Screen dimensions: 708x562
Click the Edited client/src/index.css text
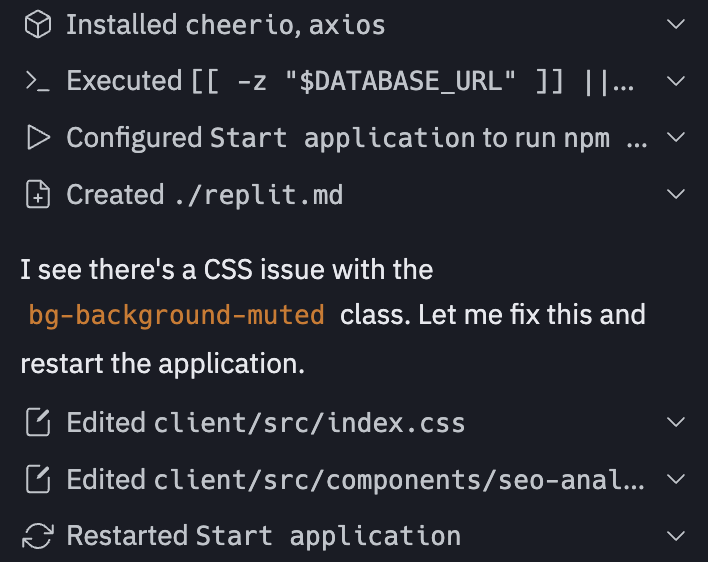click(265, 423)
